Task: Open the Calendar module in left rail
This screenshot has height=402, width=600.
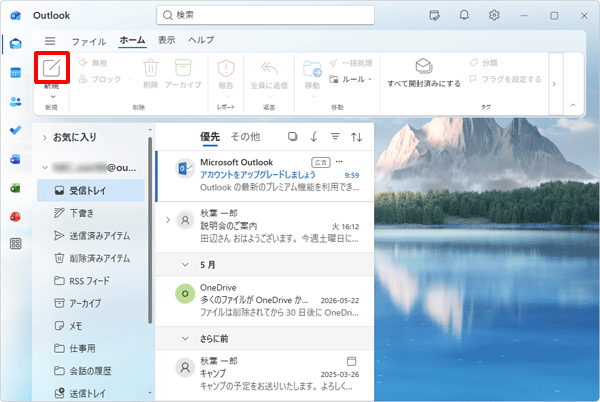Action: (x=16, y=73)
